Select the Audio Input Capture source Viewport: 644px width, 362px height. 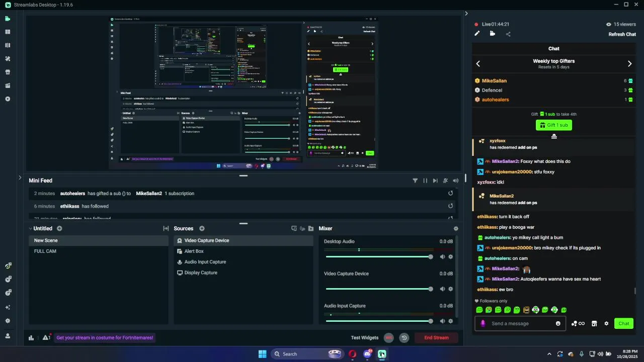coord(244,262)
